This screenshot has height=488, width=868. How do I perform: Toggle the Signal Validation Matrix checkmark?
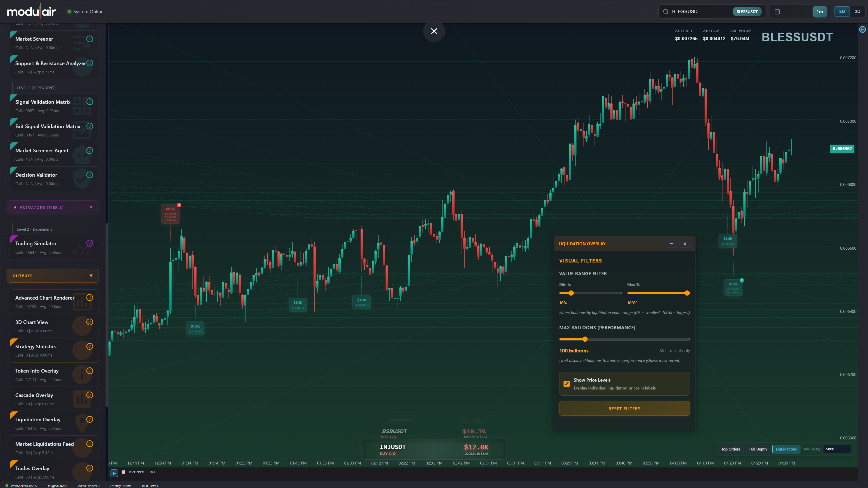(x=90, y=102)
